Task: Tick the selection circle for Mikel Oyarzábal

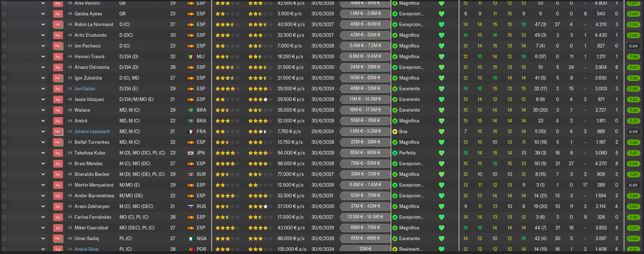Action: coord(4,228)
